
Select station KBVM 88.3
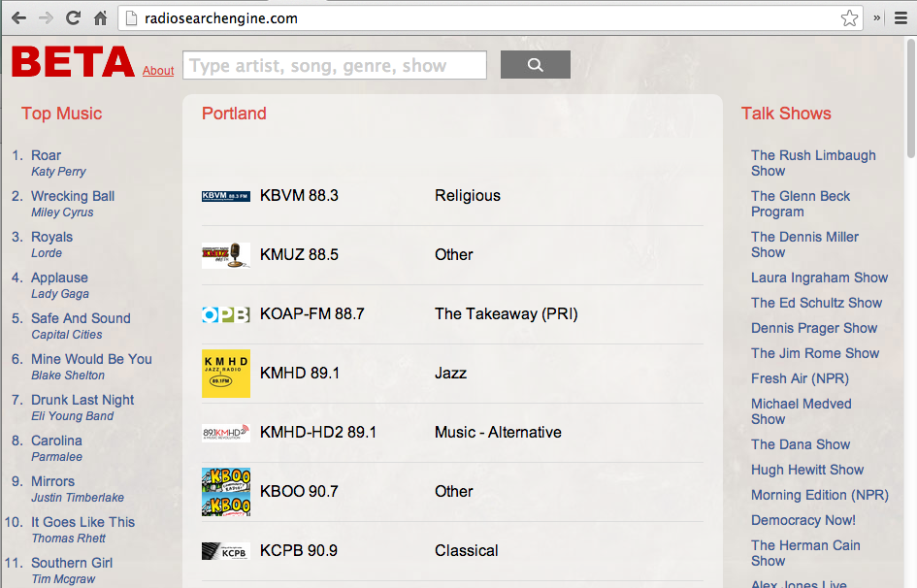tap(299, 195)
